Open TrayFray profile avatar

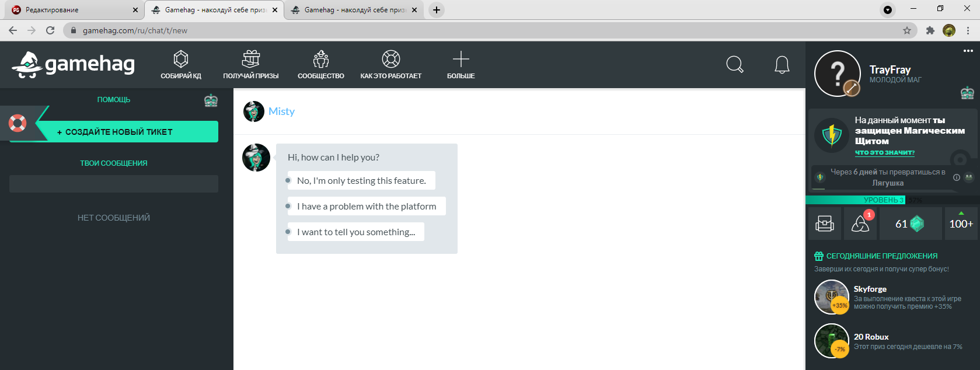point(838,74)
